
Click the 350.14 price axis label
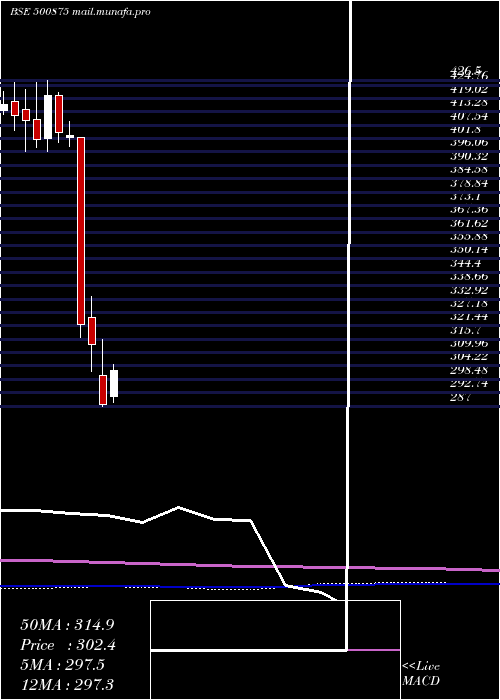tap(469, 250)
